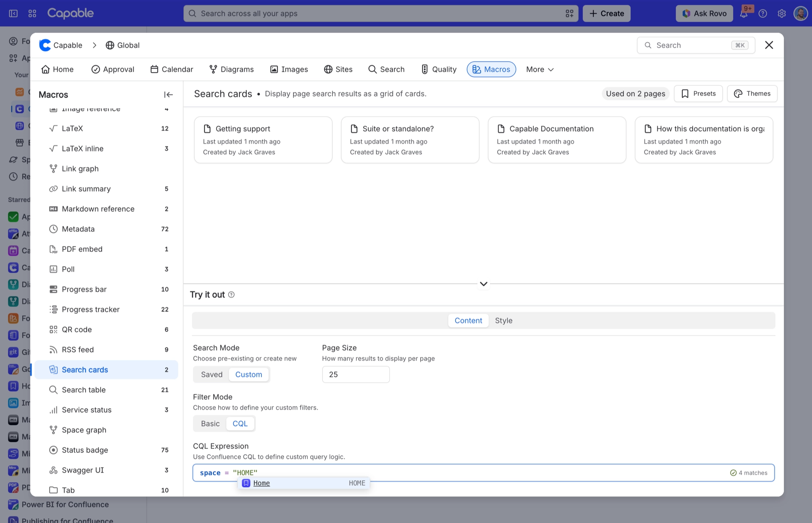Switch filter mode to Basic
Screen dimensions: 812x523
210,423
